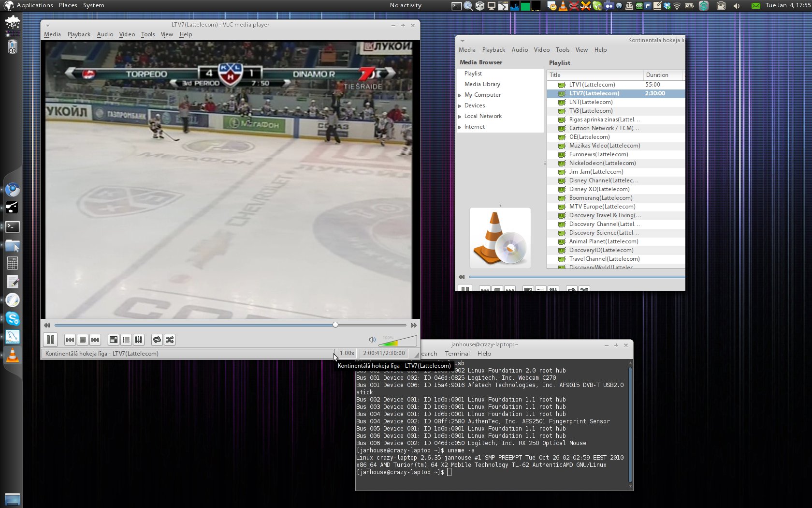Expand Devices in Media Browser
Image resolution: width=812 pixels, height=508 pixels.
(460, 106)
